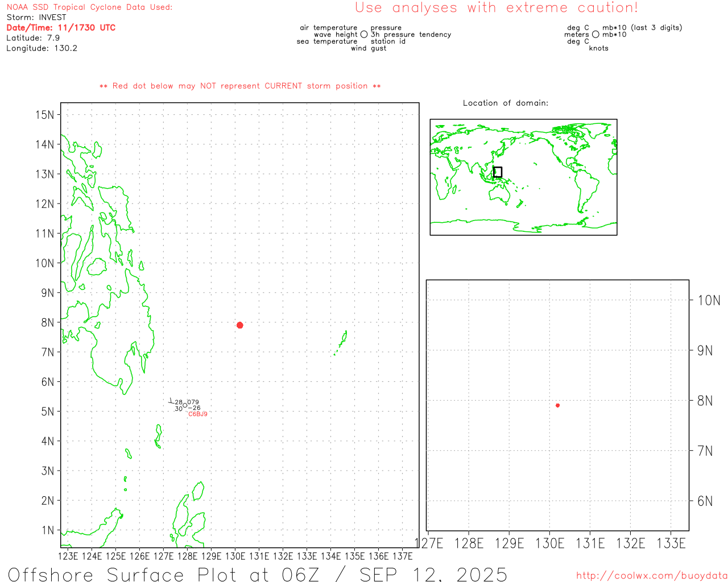
Task: Click 'station id' legend label
Action: click(388, 41)
